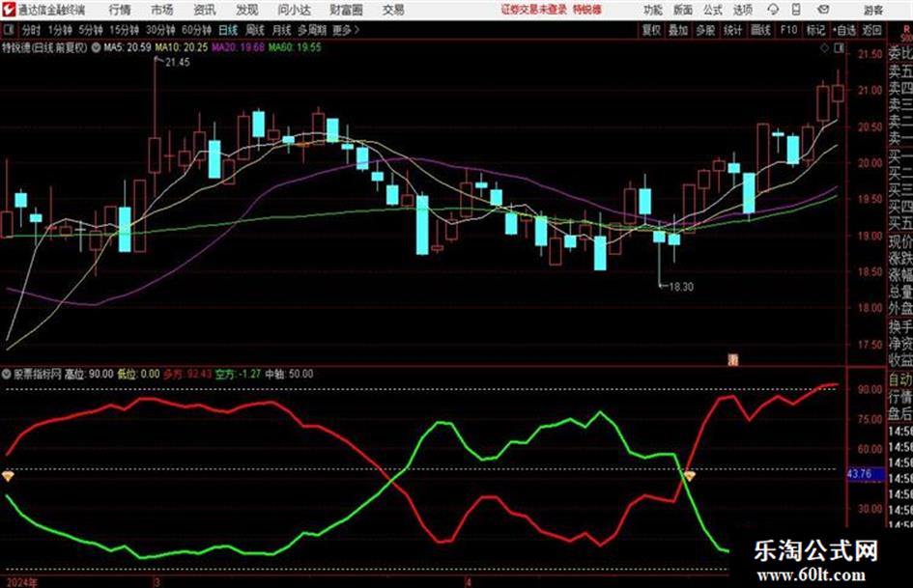The height and width of the screenshot is (588, 913).
Task: Switch to the 15分钟 period tab
Action: pyautogui.click(x=124, y=30)
